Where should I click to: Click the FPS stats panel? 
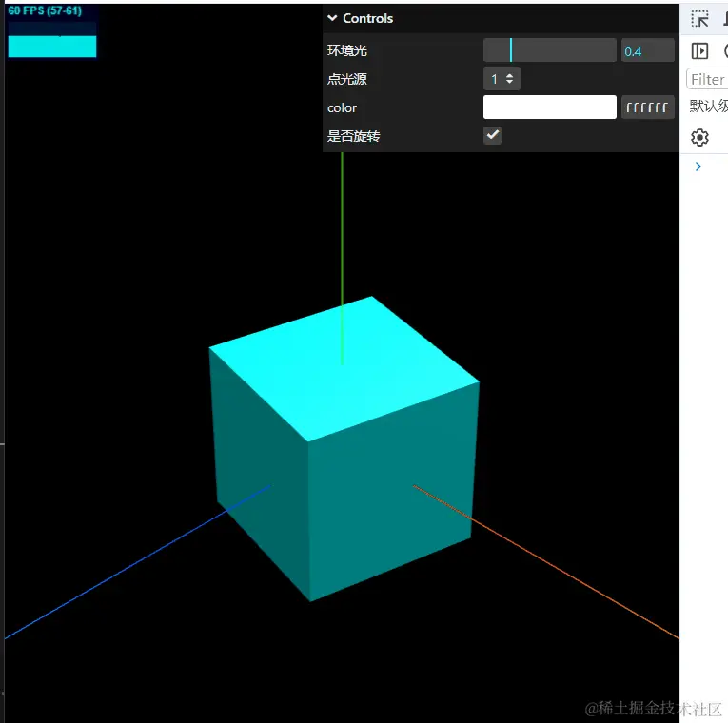pyautogui.click(x=52, y=31)
